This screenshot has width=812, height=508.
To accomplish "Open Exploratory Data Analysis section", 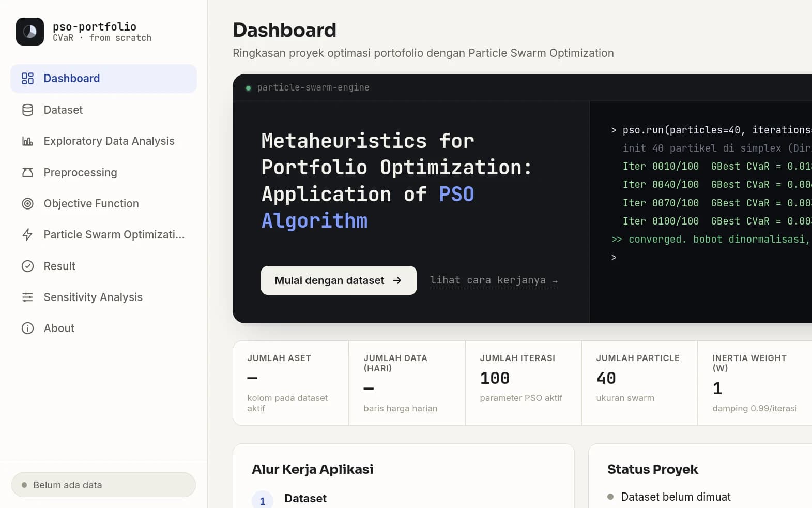I will [103, 141].
